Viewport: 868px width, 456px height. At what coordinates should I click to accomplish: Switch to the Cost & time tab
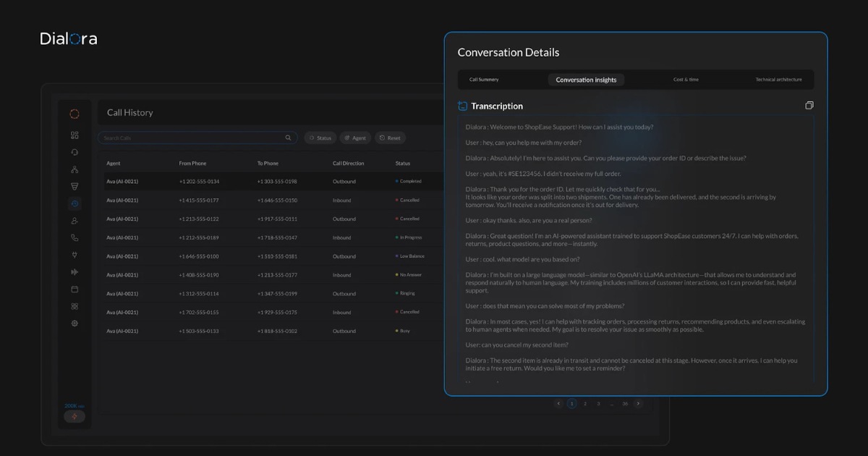(x=686, y=80)
